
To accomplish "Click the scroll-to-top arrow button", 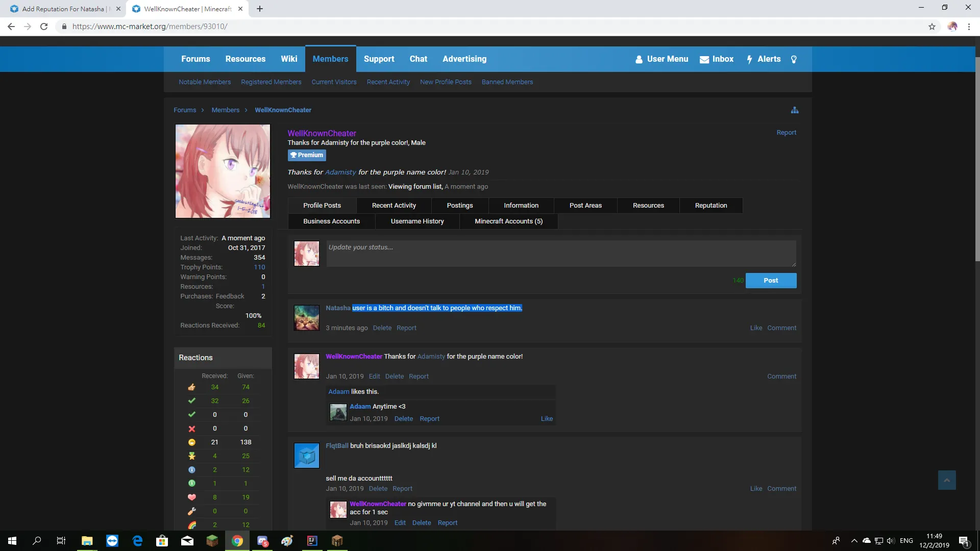I will pos(947,480).
